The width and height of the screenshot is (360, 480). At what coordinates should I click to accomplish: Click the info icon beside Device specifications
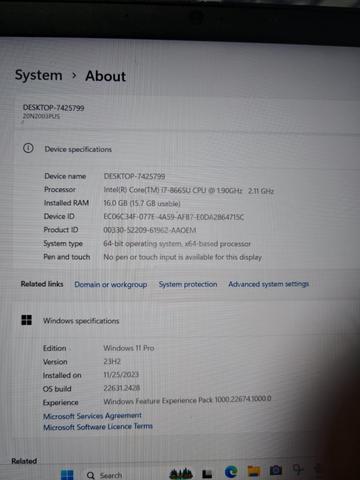pos(28,148)
